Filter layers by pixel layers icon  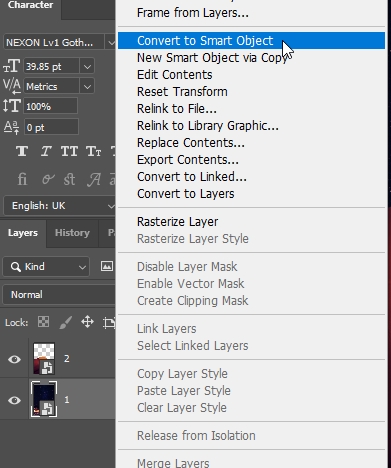point(107,266)
